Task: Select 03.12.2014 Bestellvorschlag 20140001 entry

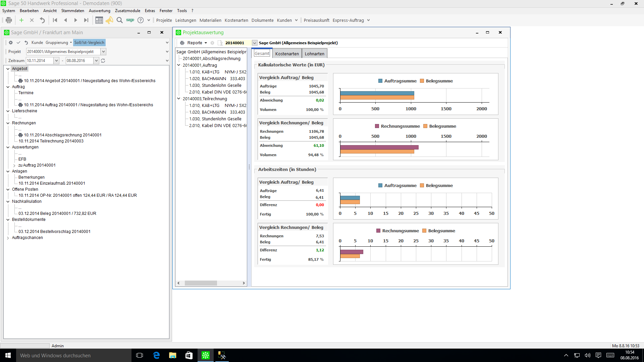Action: click(54, 232)
